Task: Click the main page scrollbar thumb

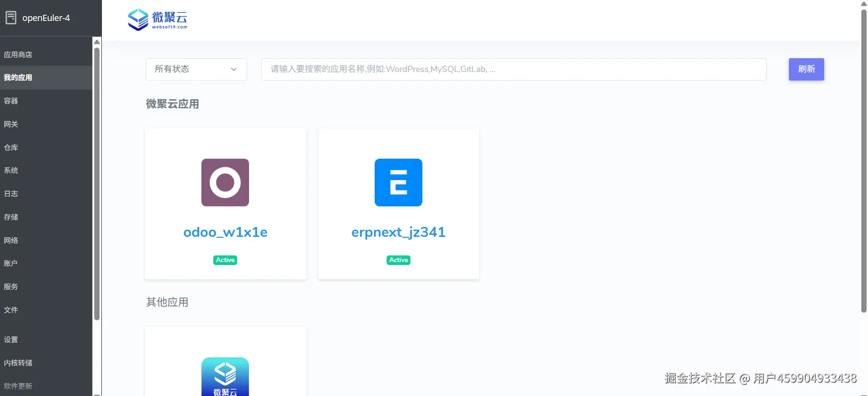Action: [864, 161]
